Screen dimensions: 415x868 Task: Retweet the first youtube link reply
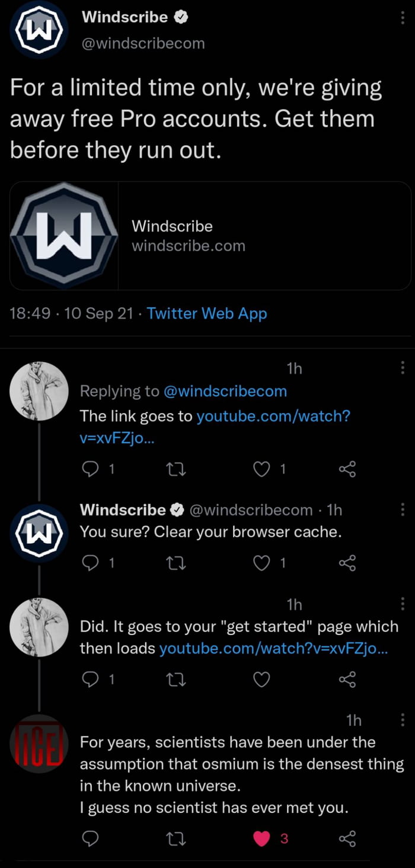click(177, 470)
